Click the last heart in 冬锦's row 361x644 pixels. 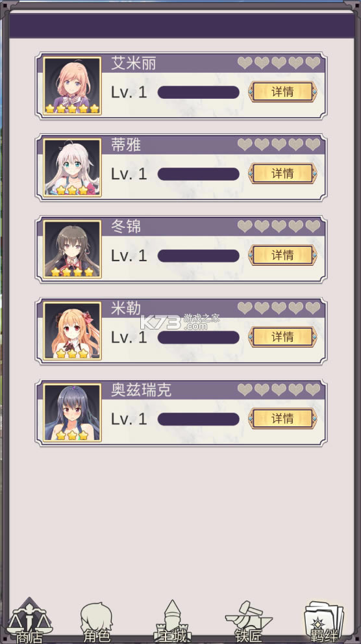[x=313, y=226]
